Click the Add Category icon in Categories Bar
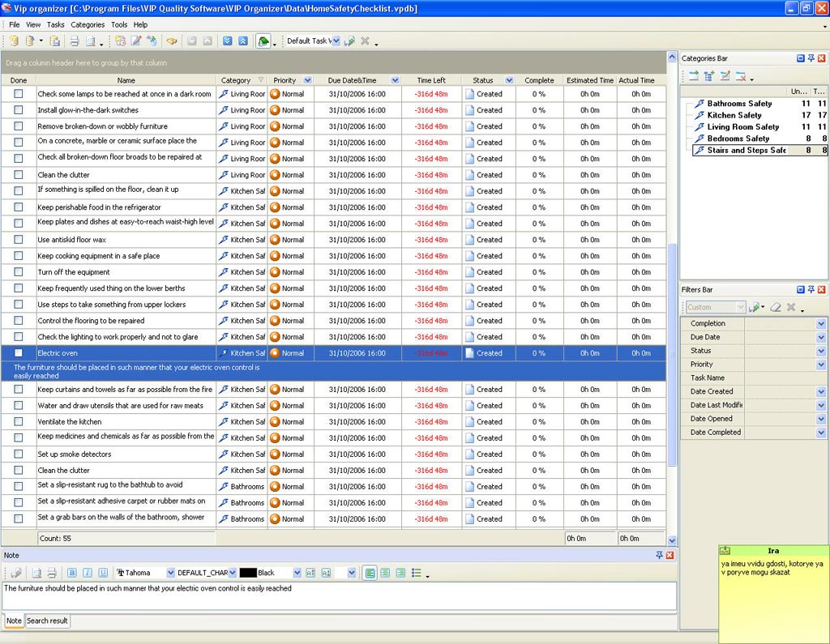Viewport: 830px width, 644px height. click(x=694, y=77)
